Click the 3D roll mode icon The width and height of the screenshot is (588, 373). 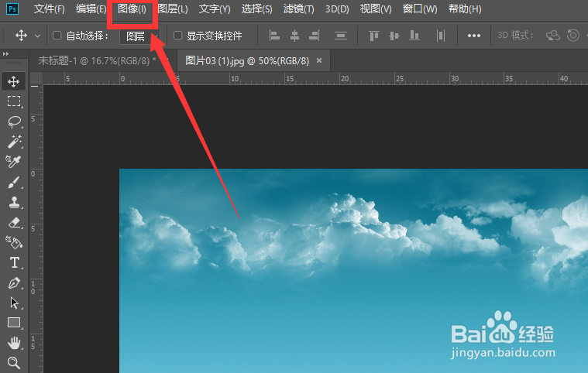coord(573,36)
